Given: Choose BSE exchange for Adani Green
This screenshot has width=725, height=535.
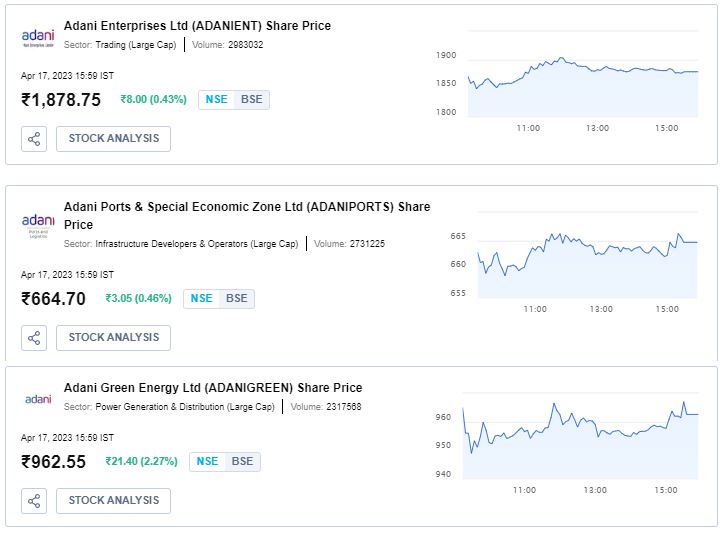Looking at the screenshot, I should [x=242, y=461].
